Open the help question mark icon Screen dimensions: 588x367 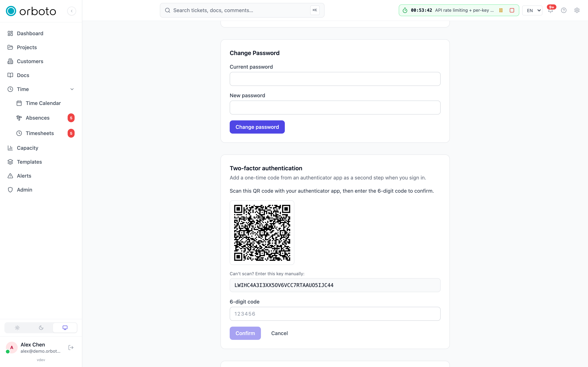[563, 10]
